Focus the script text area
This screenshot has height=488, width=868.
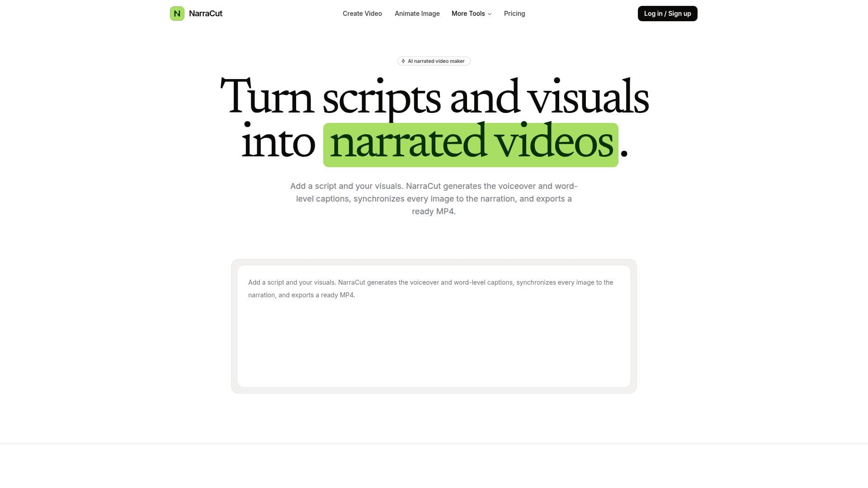tap(434, 326)
